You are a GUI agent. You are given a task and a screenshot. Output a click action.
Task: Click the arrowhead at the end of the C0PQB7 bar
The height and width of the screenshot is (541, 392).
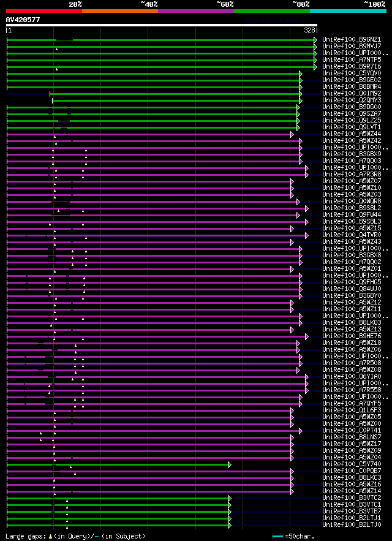coord(292,471)
